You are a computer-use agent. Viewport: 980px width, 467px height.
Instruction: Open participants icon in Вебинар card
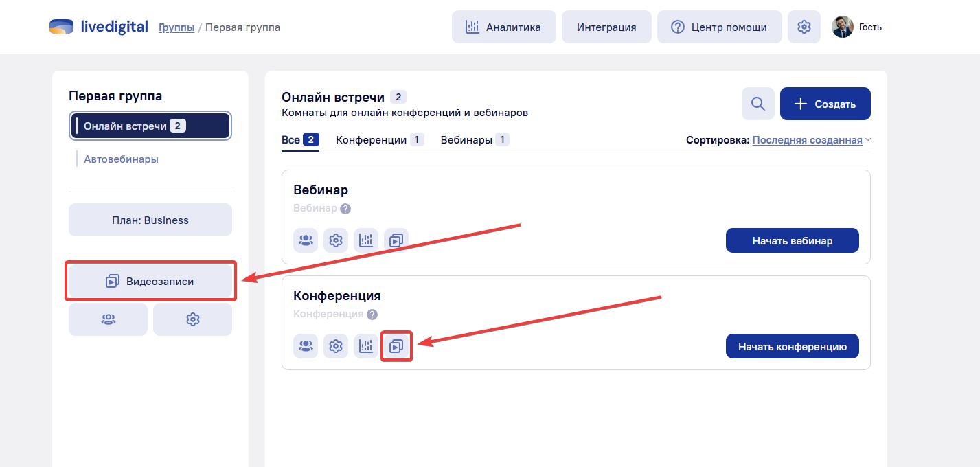click(x=306, y=240)
